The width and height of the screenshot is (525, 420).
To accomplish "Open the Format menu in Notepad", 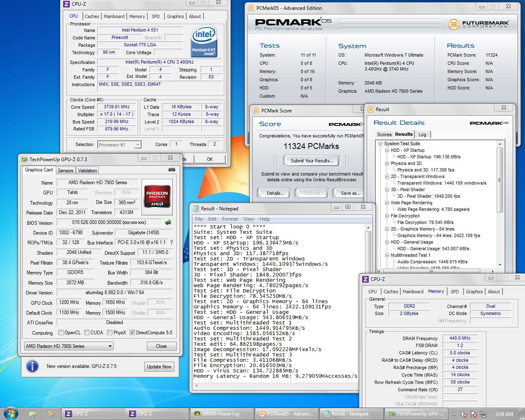I will coord(230,219).
